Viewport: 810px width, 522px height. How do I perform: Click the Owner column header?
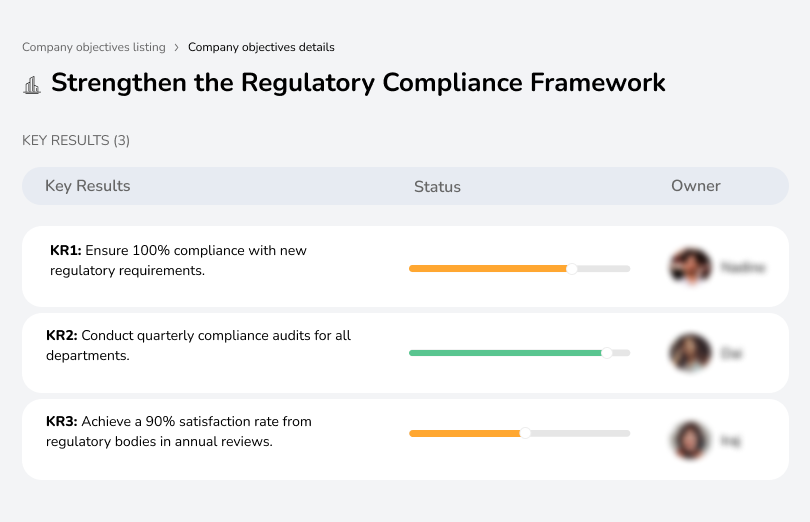[x=695, y=186]
